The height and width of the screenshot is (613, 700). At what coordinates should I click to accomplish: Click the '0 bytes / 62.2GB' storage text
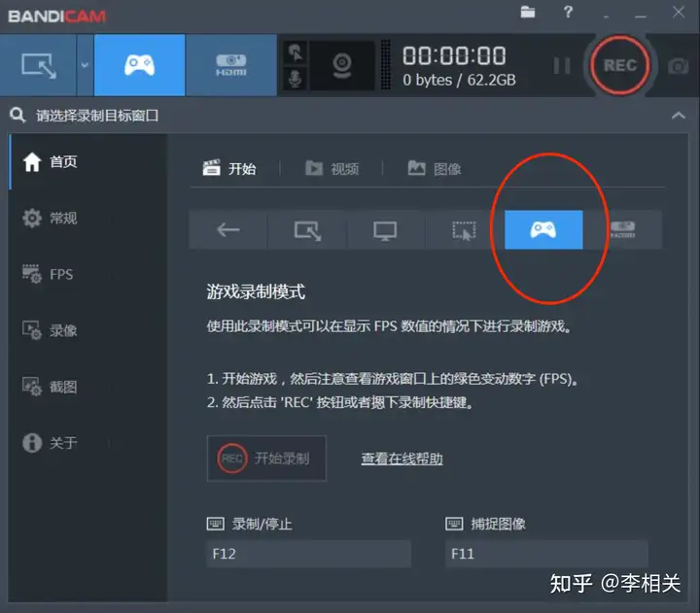(459, 80)
